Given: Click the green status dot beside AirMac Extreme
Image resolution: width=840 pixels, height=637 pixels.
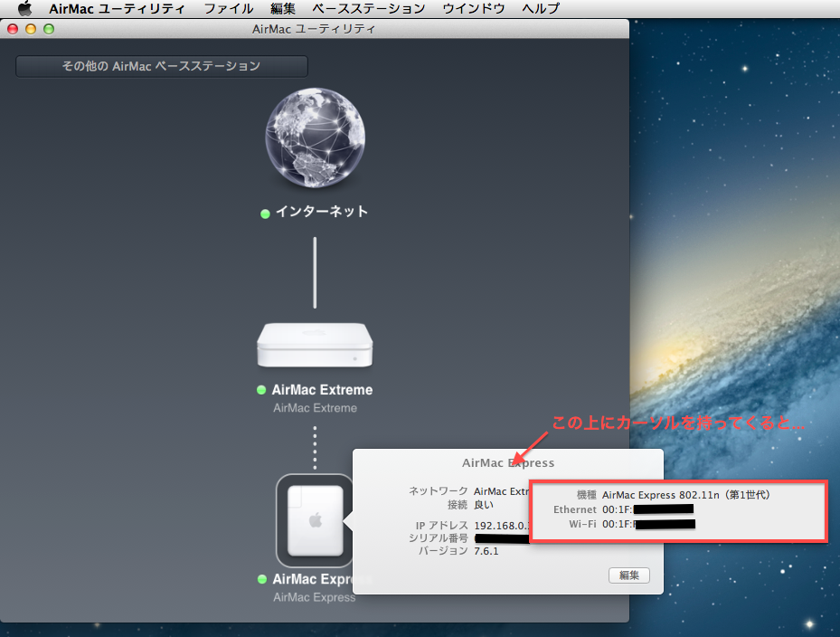Looking at the screenshot, I should (x=261, y=390).
